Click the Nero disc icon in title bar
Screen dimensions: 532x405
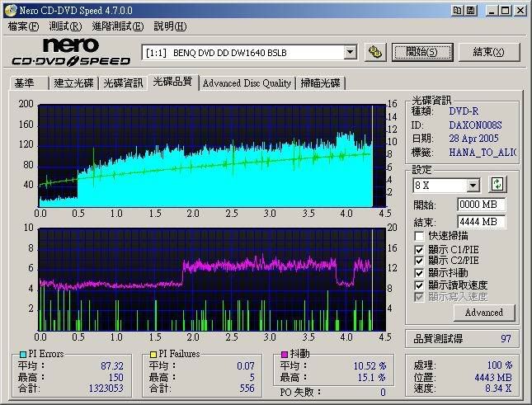point(10,10)
